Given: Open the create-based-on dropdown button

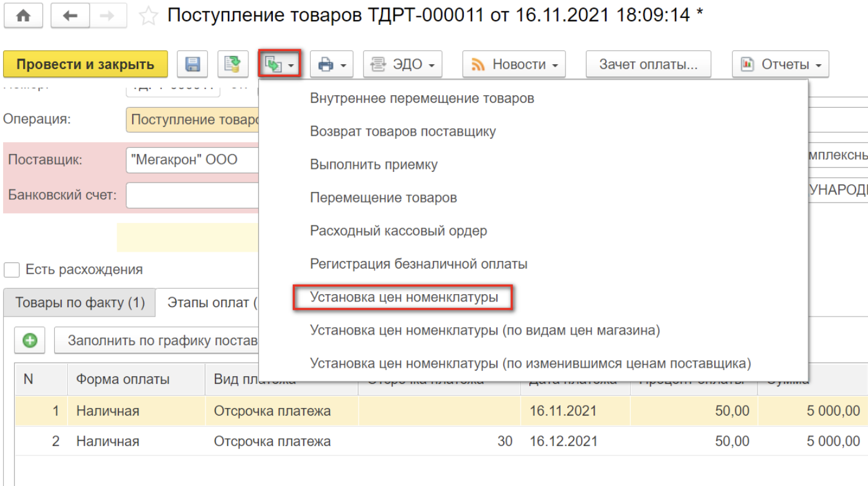Looking at the screenshot, I should click(x=280, y=64).
